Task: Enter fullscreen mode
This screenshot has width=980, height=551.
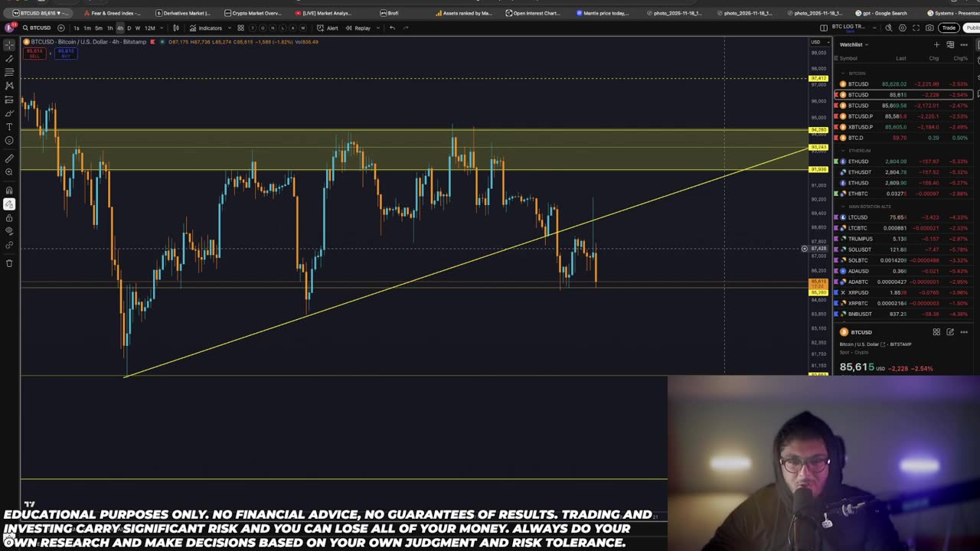Action: tap(916, 28)
